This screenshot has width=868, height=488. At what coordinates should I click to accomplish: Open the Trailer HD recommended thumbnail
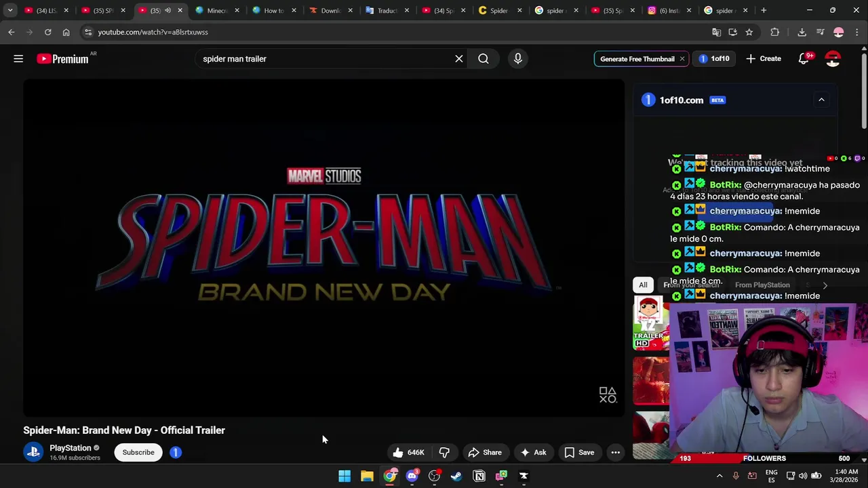tap(651, 323)
